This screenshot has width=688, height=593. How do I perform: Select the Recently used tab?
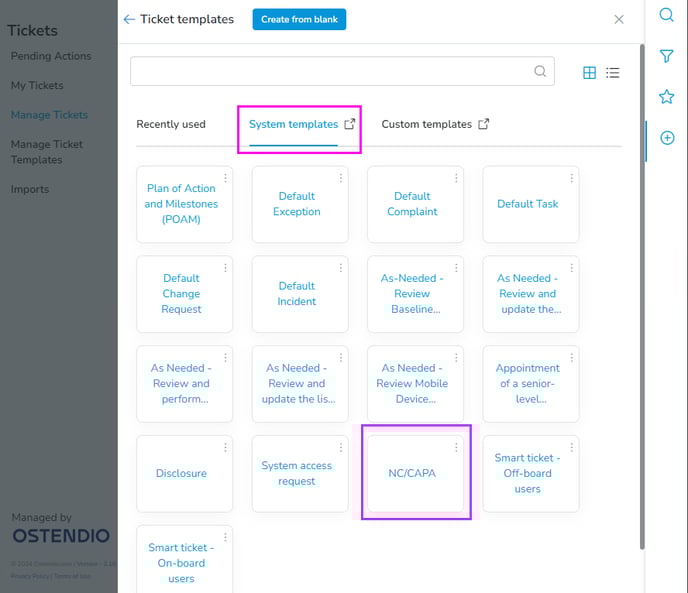(x=171, y=124)
